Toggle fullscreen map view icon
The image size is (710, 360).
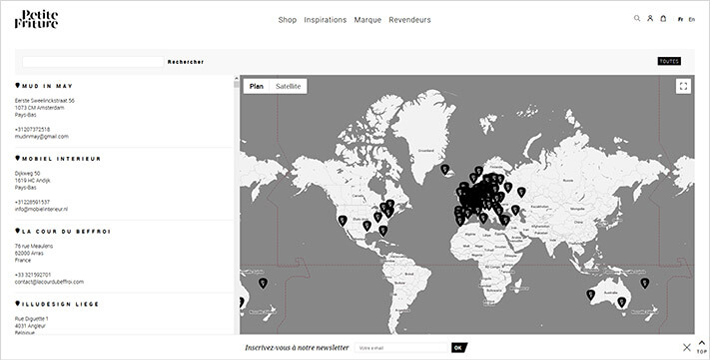point(683,86)
